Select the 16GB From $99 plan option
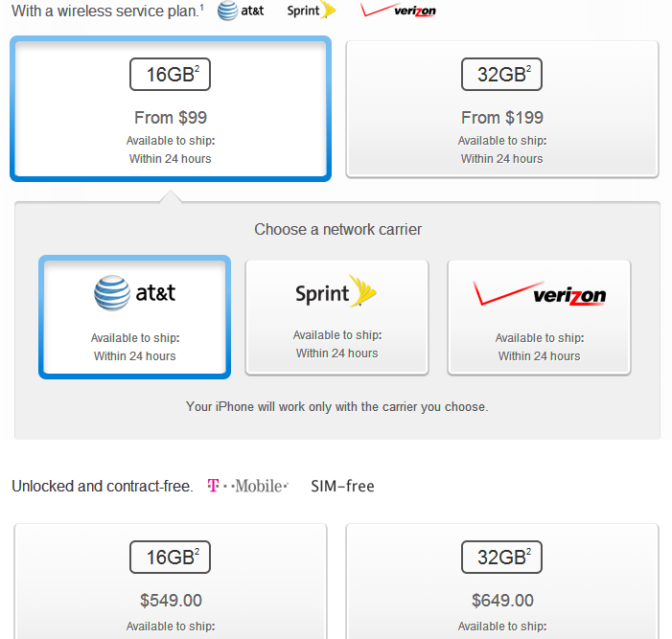672x639 pixels. tap(171, 109)
